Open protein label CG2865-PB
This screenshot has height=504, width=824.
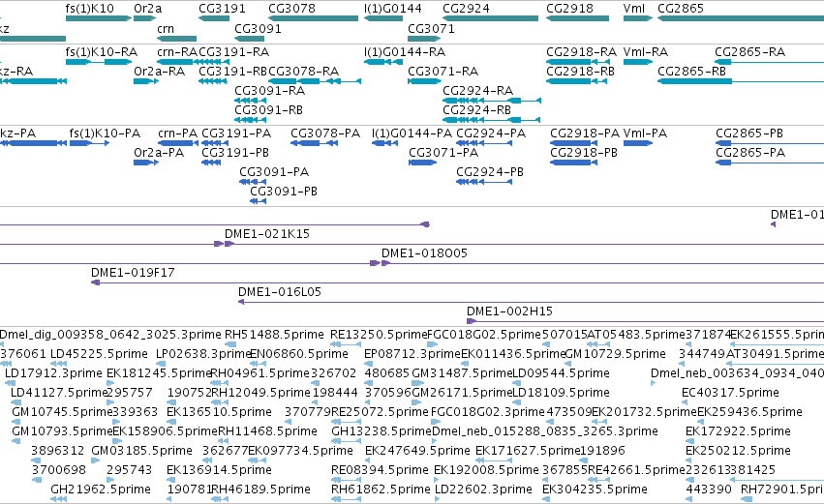[749, 133]
